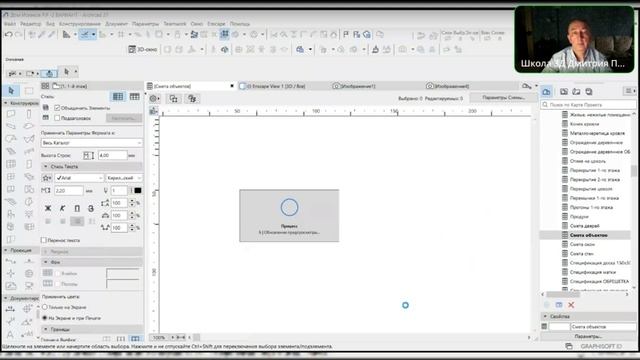640x360 pixels.
Task: Click the black text pen color swatch
Action: (x=138, y=190)
